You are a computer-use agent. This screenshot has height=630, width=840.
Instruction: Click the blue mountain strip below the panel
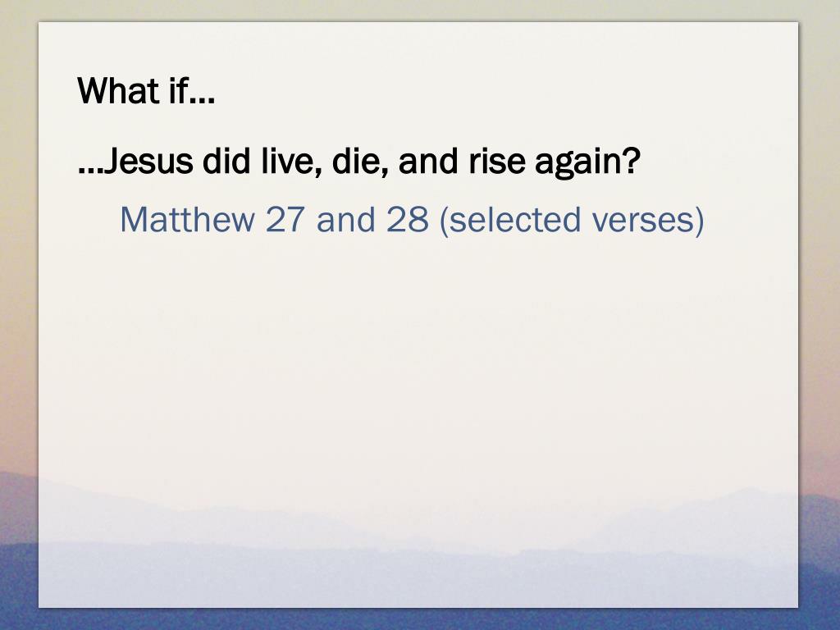click(418, 619)
